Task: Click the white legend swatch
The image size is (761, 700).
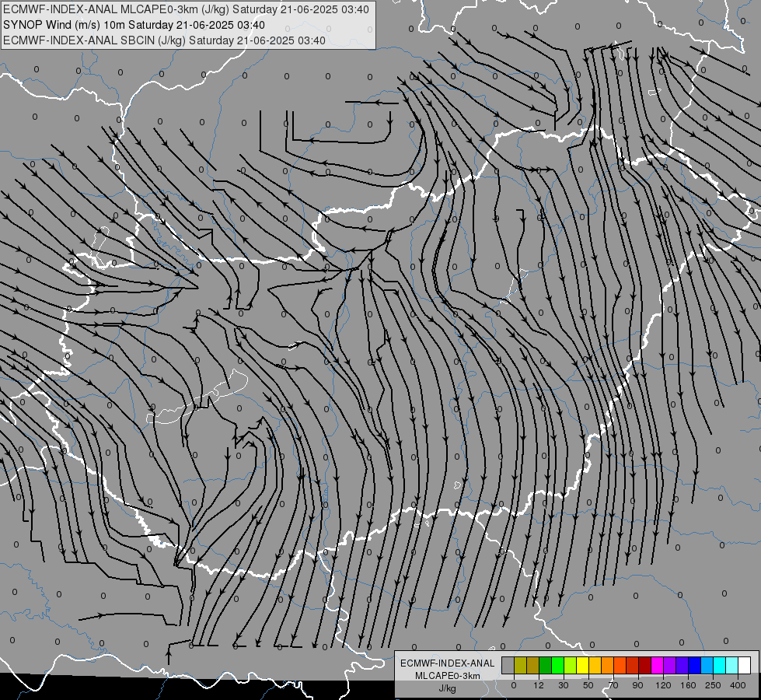Action: click(x=745, y=665)
